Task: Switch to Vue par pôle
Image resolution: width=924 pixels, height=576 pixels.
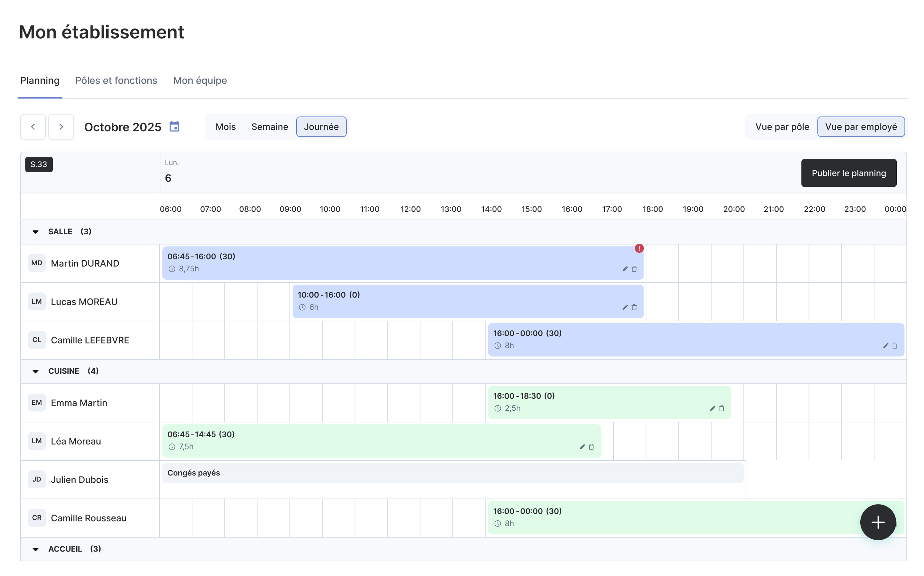Action: (782, 127)
